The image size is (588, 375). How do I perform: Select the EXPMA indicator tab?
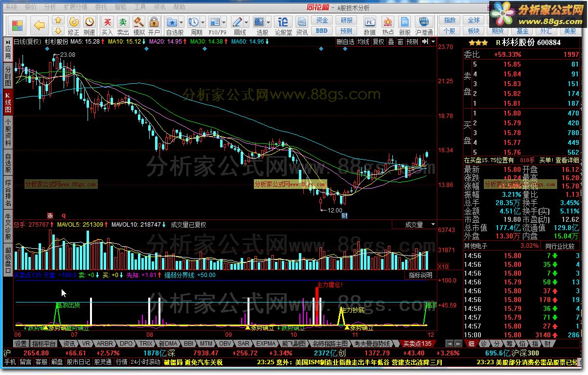coord(266,344)
